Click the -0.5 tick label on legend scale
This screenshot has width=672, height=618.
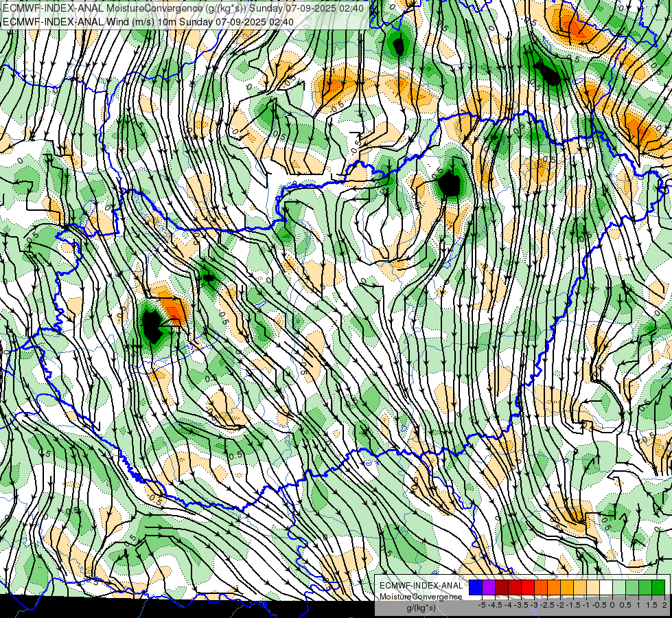(x=599, y=605)
